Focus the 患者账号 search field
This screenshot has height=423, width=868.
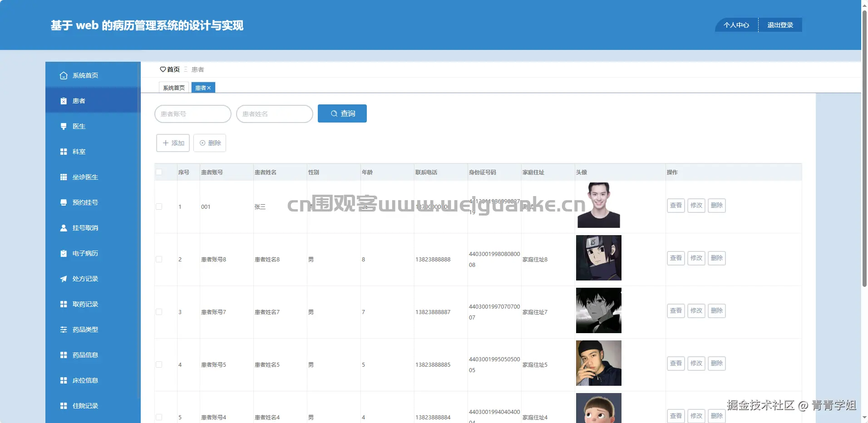click(193, 114)
